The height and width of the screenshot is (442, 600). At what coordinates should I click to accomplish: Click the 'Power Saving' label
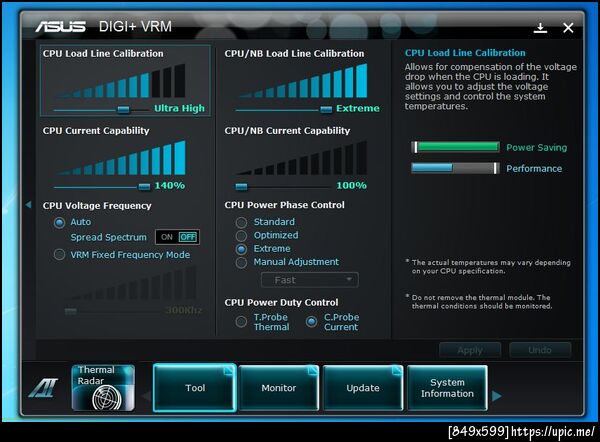click(536, 148)
